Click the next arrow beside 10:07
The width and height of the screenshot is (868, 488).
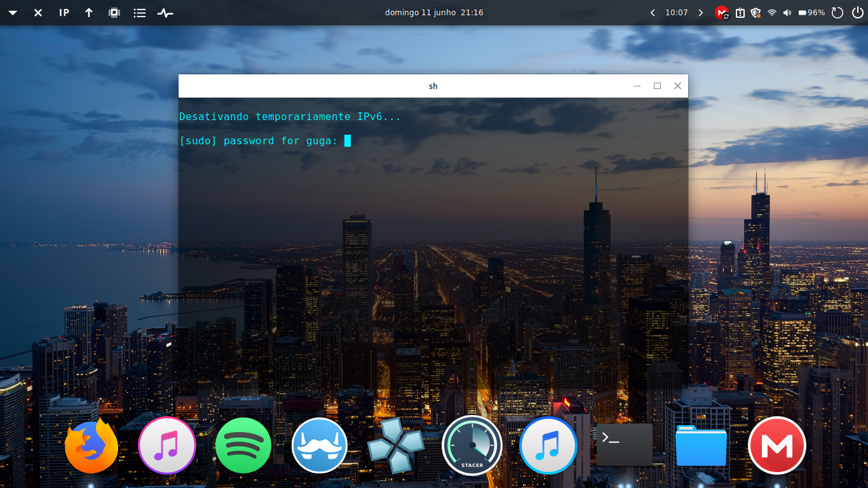coord(700,13)
